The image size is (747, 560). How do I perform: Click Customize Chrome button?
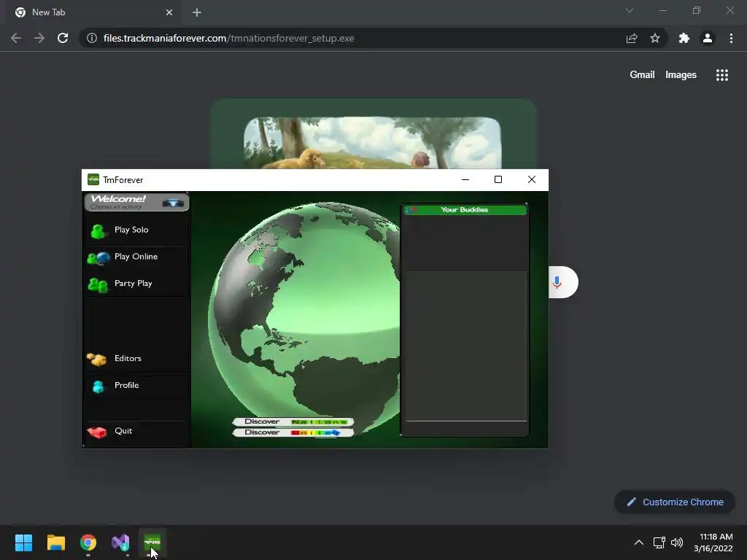point(675,502)
